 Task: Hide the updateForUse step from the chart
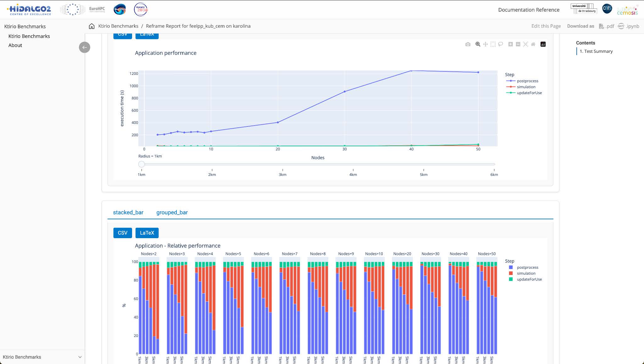529,93
